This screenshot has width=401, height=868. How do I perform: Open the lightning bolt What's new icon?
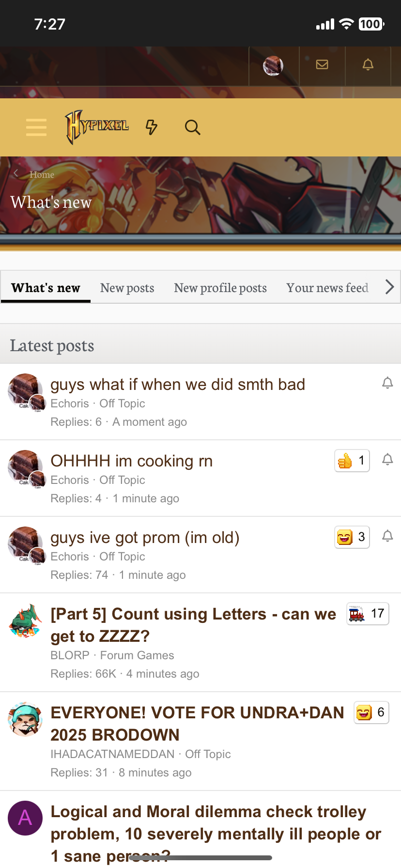click(x=152, y=127)
